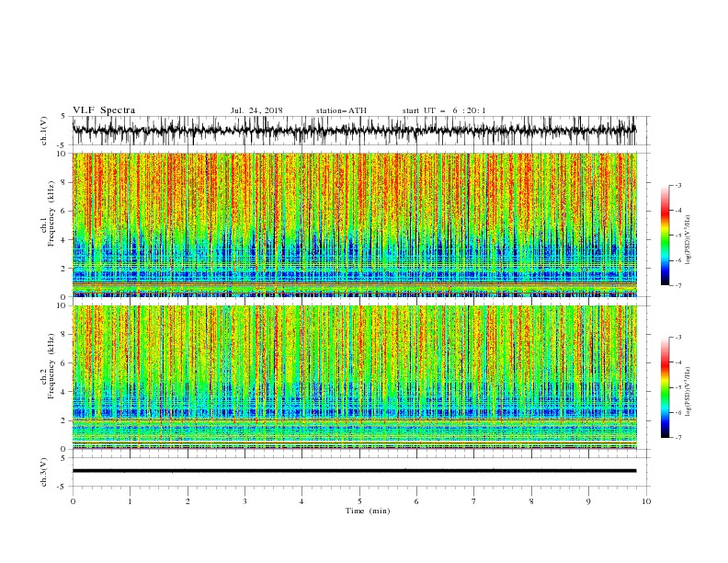Viewport: 728px width, 563px height.
Task: Click time axis tick label "1"
Action: [130, 501]
